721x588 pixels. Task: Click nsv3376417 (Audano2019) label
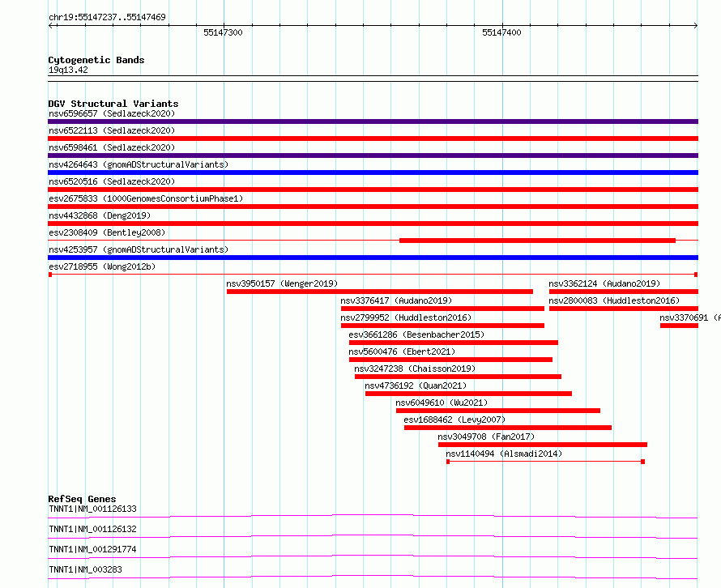pos(396,300)
